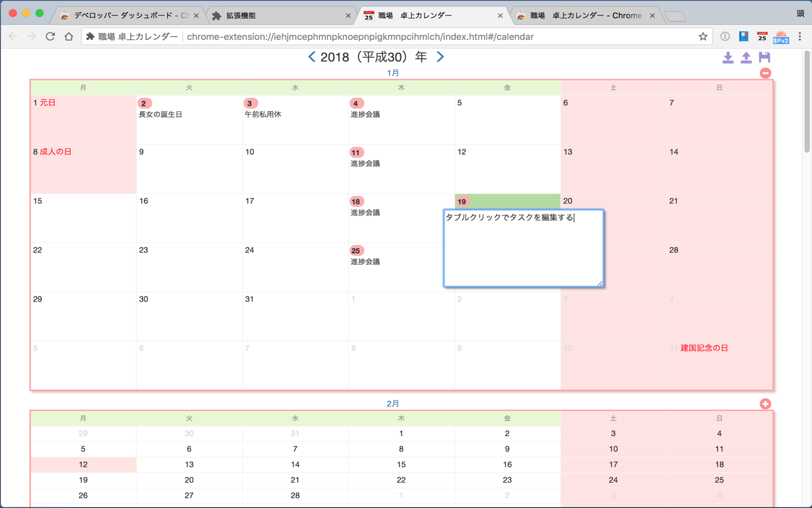This screenshot has height=508, width=812.
Task: Select January 19 highlighted date
Action: [x=462, y=201]
